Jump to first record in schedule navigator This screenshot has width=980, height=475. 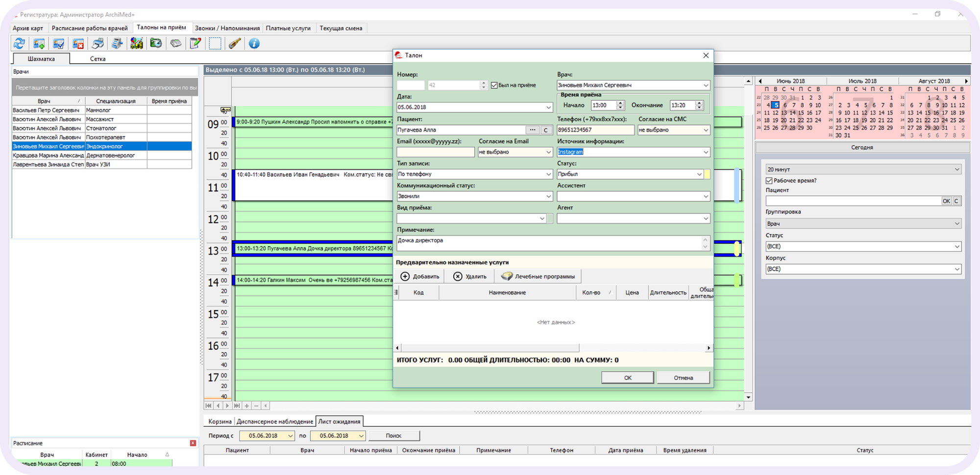pos(209,405)
